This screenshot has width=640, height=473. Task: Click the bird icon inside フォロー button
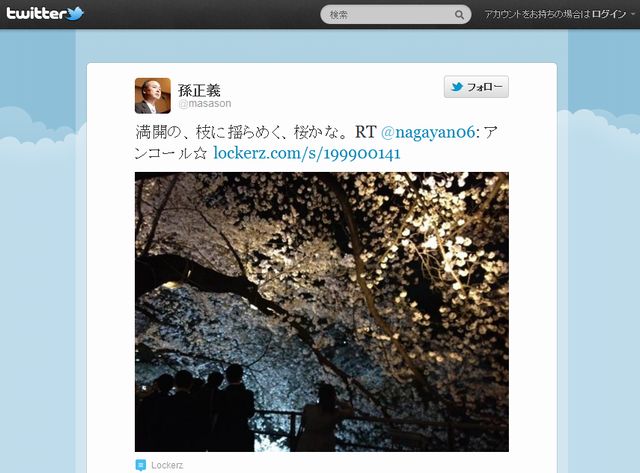457,87
